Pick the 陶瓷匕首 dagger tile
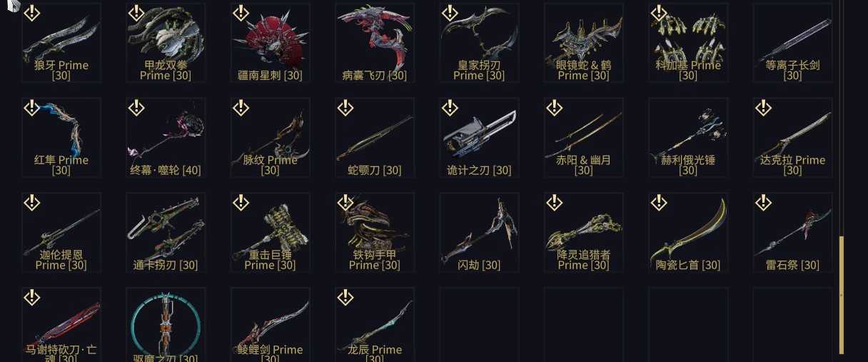 [688, 232]
